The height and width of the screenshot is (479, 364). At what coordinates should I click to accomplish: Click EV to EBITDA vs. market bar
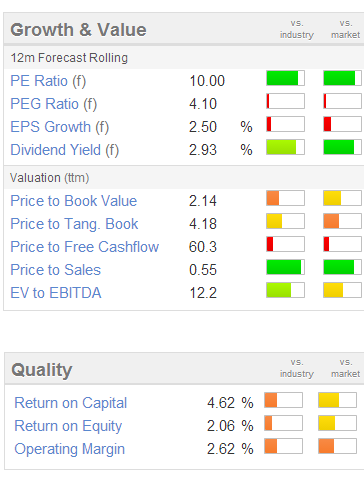click(343, 290)
